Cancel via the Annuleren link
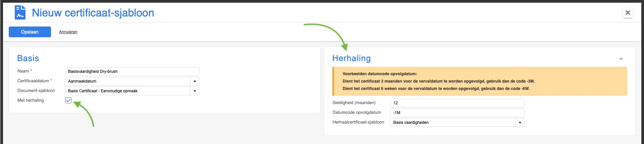Screen dimensions: 644x144 pyautogui.click(x=68, y=32)
